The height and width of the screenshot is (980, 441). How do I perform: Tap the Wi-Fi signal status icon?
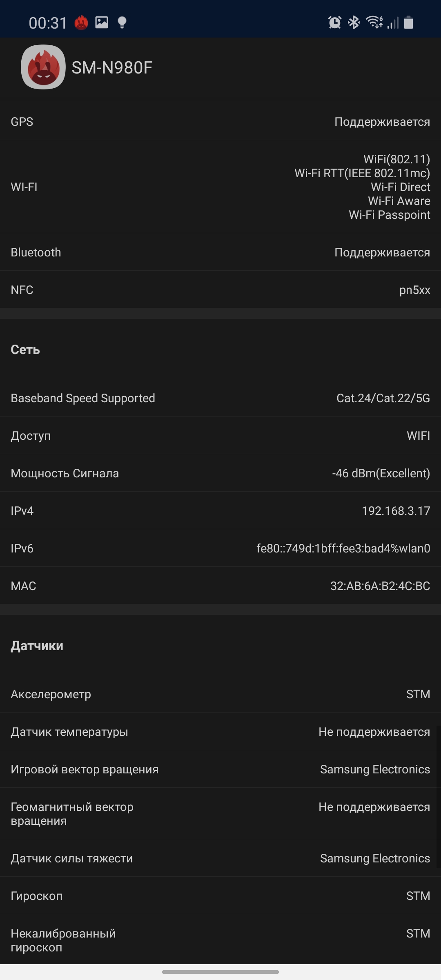(374, 22)
